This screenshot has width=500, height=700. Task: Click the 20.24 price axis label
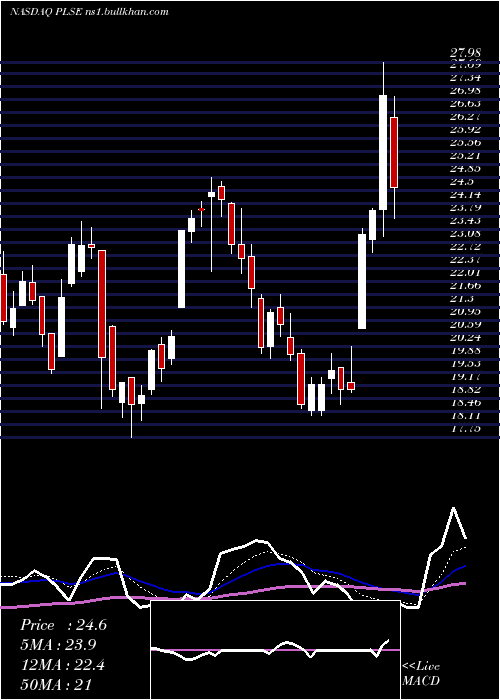[465, 338]
